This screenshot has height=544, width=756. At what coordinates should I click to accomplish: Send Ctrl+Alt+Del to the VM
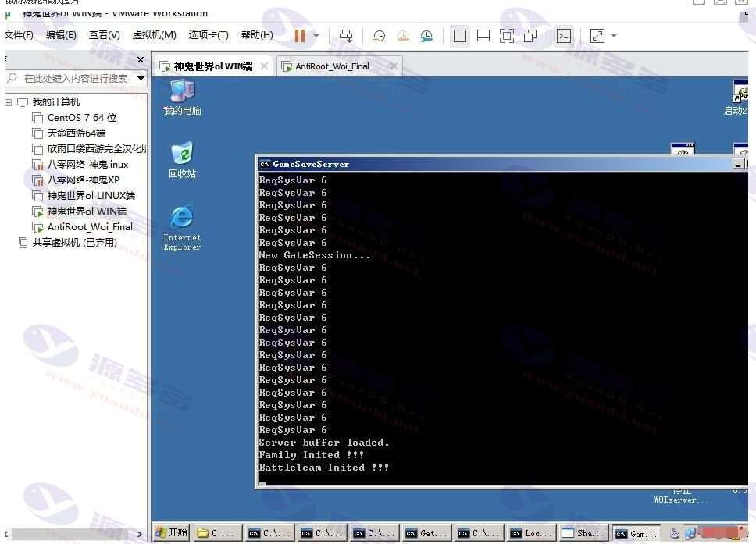coord(346,36)
